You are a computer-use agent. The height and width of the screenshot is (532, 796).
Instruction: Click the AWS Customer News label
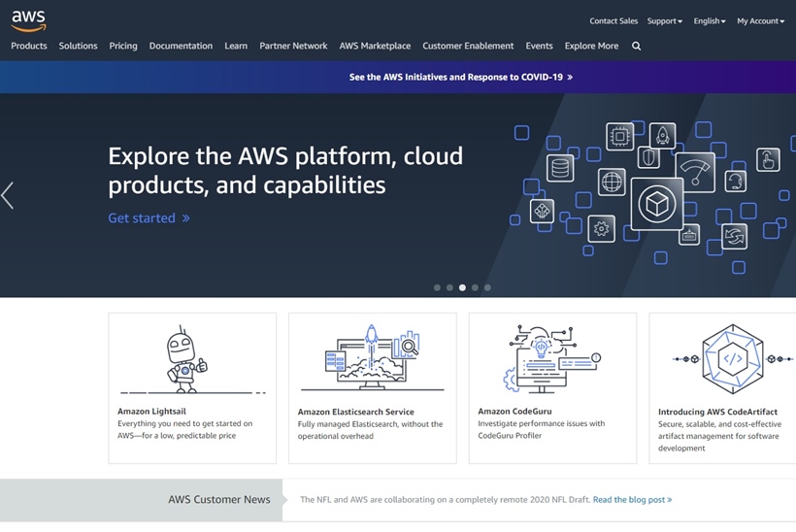pos(219,500)
